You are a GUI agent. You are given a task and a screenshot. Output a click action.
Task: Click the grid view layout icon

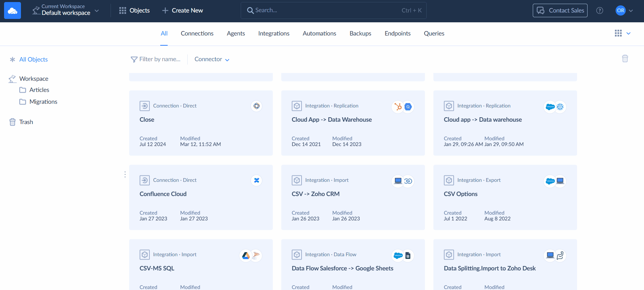618,33
